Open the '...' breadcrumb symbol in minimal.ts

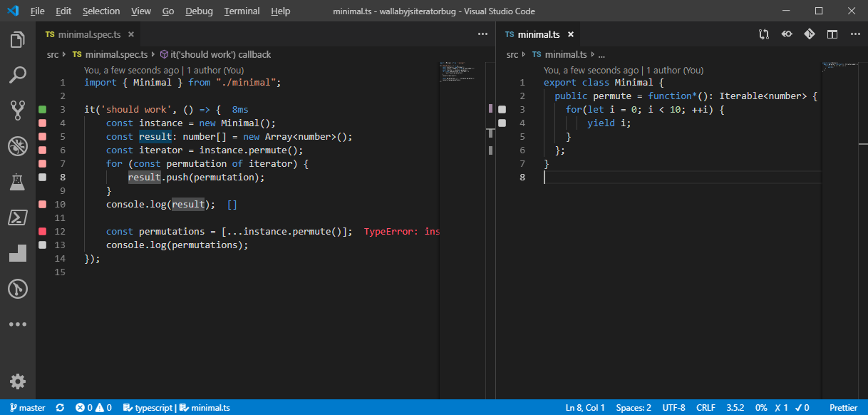coord(601,54)
